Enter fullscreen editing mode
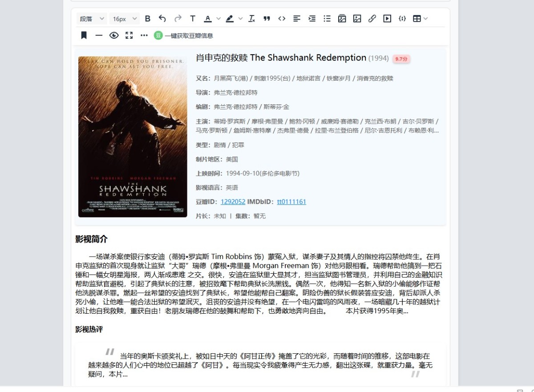The image size is (534, 392). 129,36
